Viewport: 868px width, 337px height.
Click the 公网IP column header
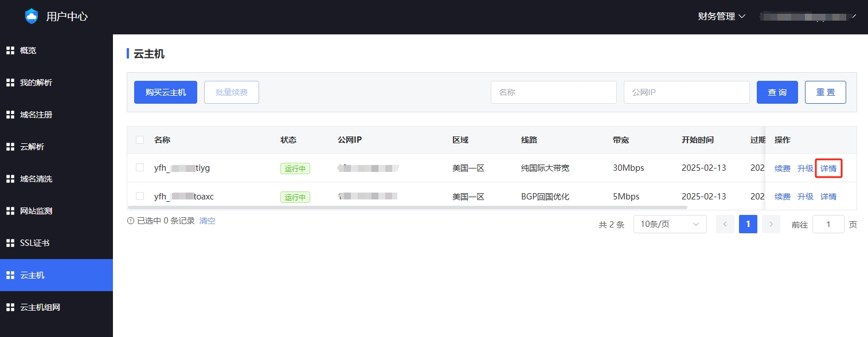pos(350,140)
